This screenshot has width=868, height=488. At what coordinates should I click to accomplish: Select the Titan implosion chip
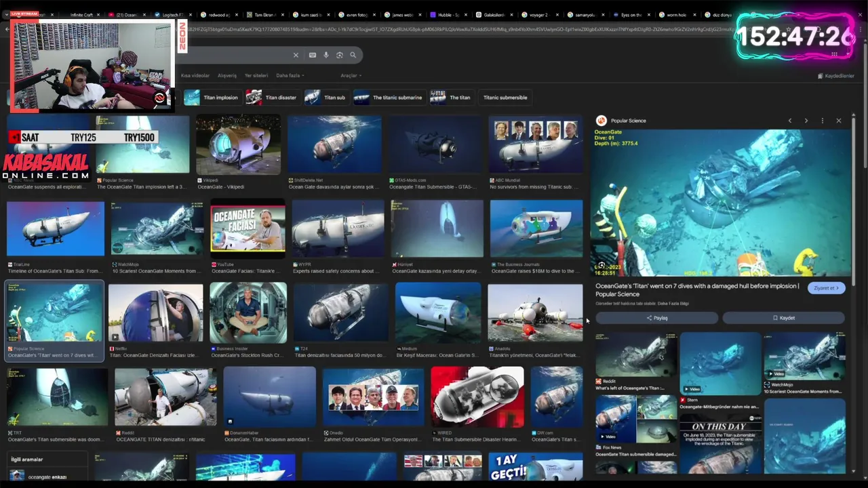tap(212, 98)
